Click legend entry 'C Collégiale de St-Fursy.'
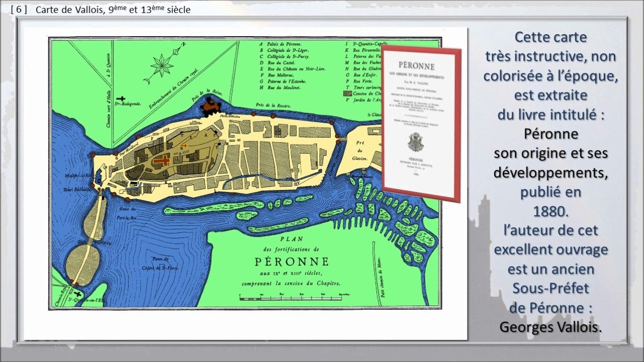 (284, 57)
